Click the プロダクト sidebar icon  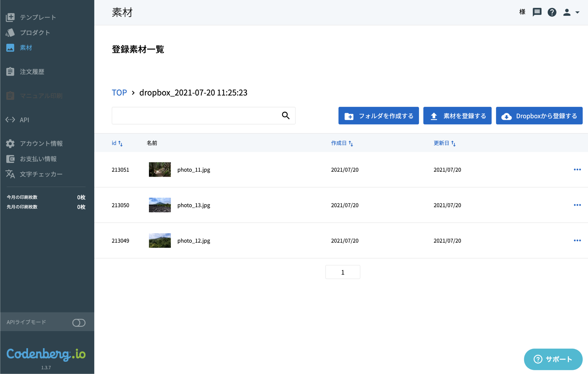[10, 33]
